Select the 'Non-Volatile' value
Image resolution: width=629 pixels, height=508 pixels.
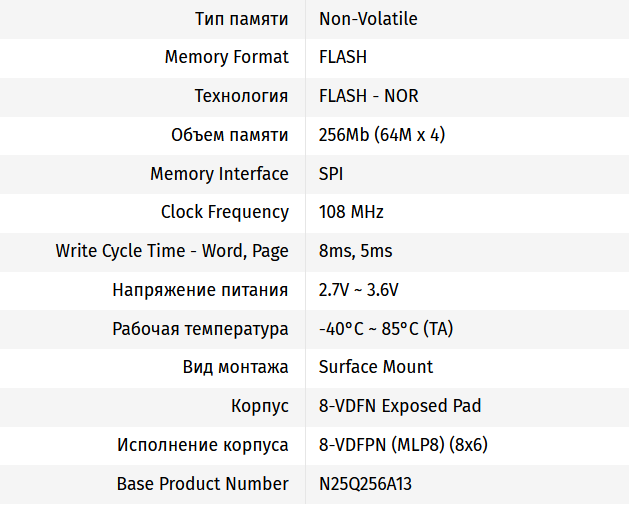pyautogui.click(x=368, y=19)
